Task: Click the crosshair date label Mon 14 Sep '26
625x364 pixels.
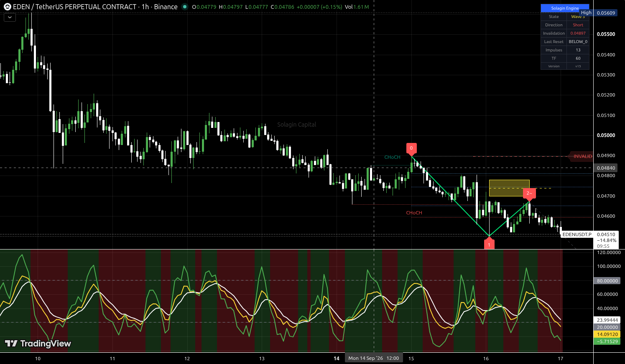Action: pyautogui.click(x=374, y=358)
